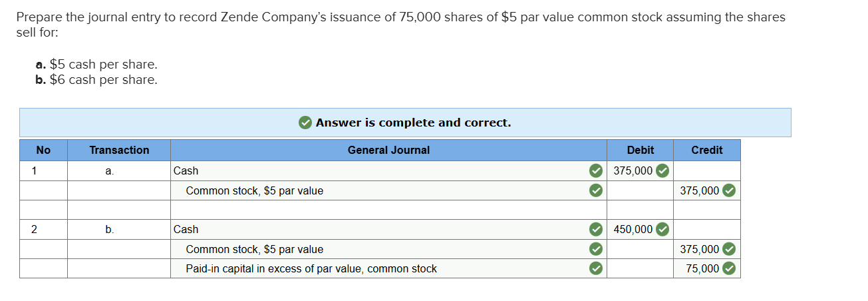Screen dimensions: 868x301
Task: Click checkmark on first Cash account row
Action: (597, 170)
